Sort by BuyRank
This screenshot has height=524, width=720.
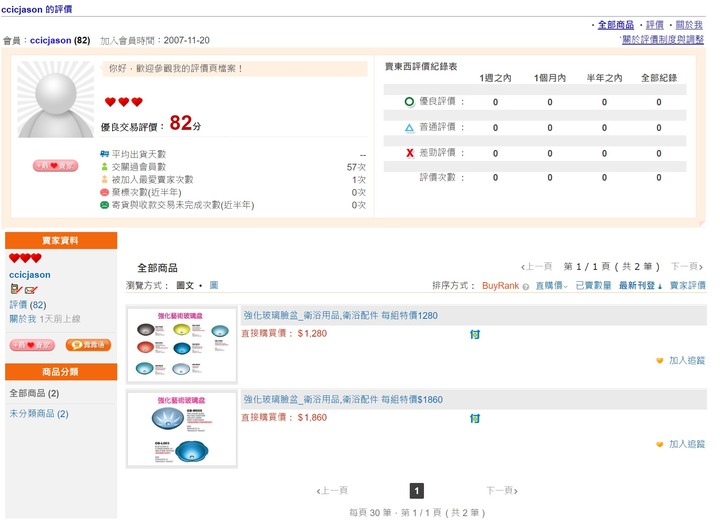click(x=501, y=286)
